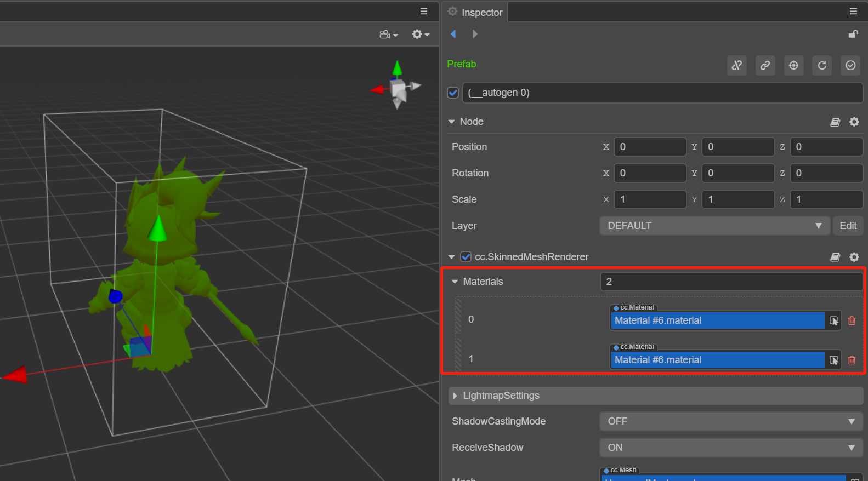The width and height of the screenshot is (868, 481).
Task: Click the prefab link chain icon
Action: tap(765, 66)
